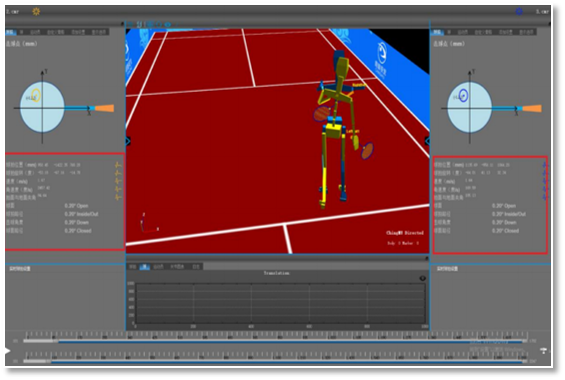Click the pin icon at left panel's top-right corner
The height and width of the screenshot is (380, 565).
point(123,24)
